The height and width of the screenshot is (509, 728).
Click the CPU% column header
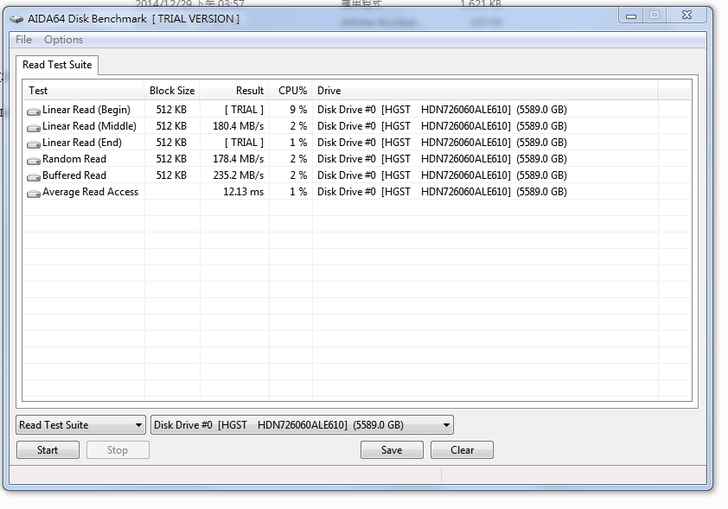tap(291, 91)
